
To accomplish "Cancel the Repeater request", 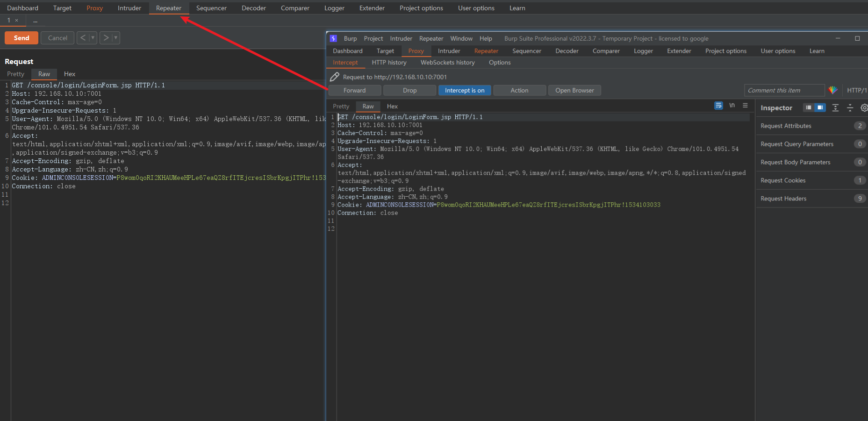I will pos(57,38).
